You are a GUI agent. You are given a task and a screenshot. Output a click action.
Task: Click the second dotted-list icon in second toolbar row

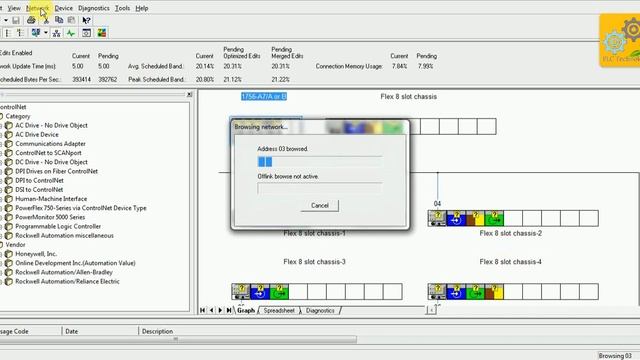click(x=20, y=33)
